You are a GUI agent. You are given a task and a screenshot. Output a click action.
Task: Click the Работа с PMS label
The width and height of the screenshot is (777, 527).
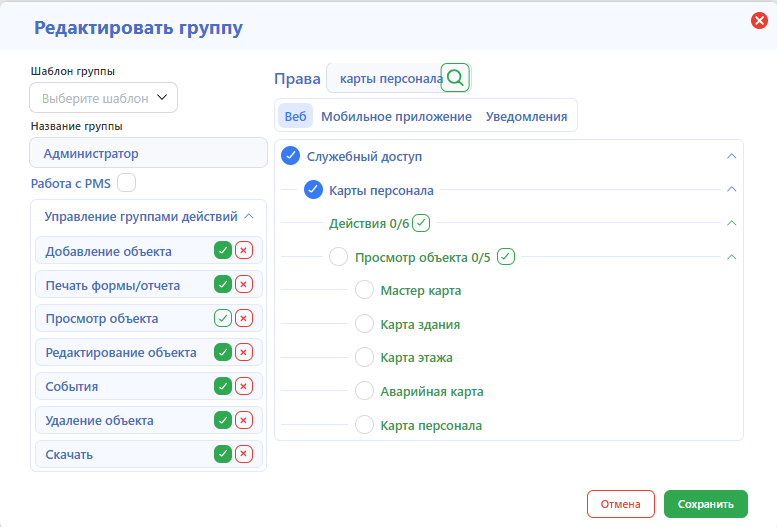(71, 183)
